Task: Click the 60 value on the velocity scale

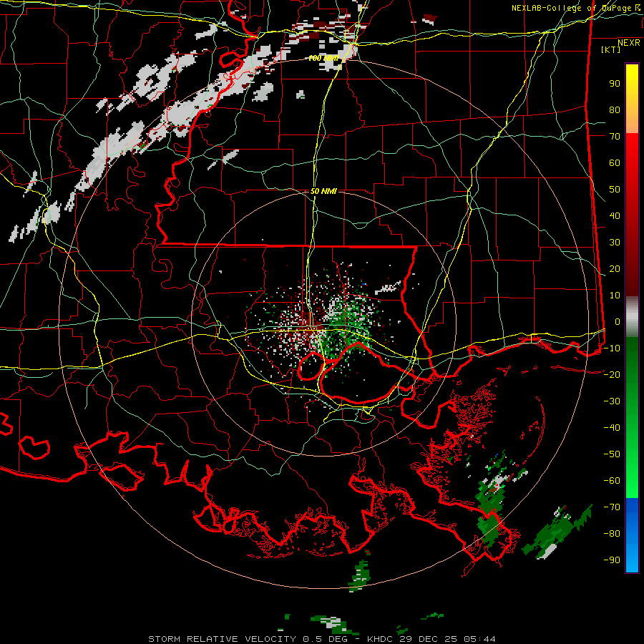Action: [615, 163]
